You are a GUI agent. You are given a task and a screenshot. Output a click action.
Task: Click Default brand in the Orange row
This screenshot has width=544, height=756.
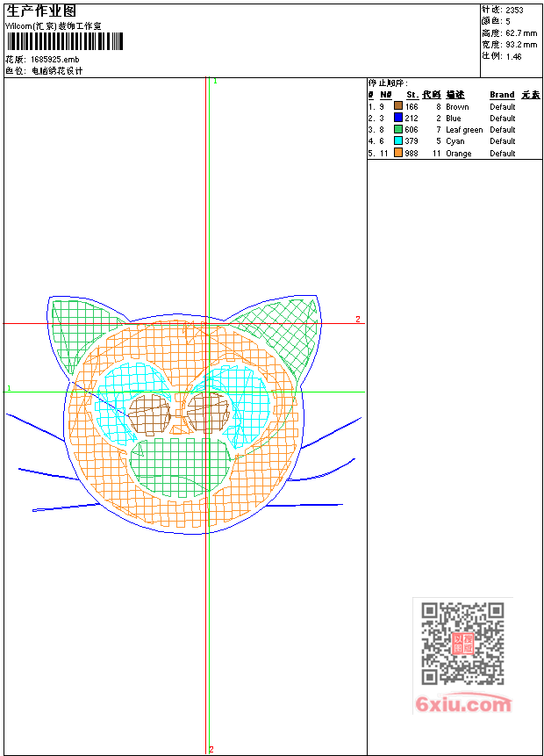[x=503, y=154]
